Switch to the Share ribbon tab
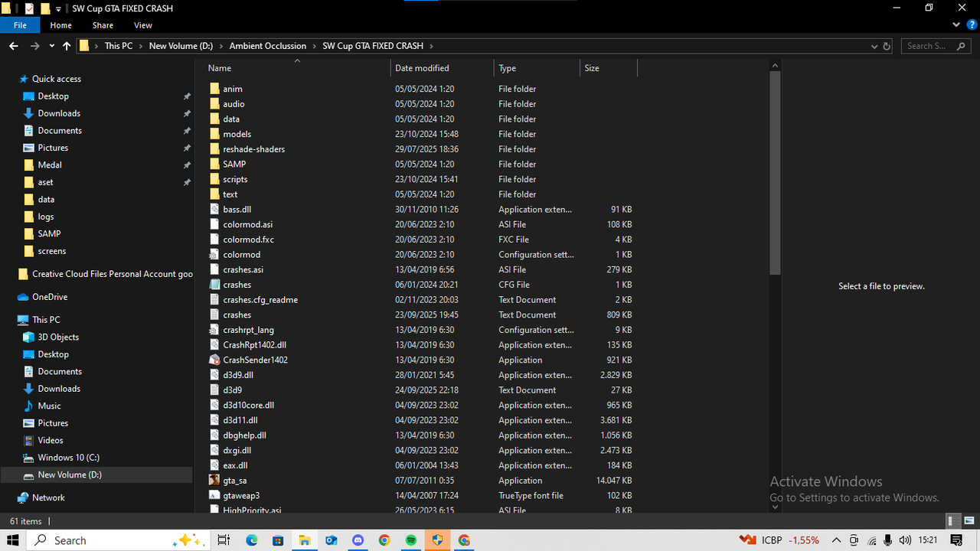The width and height of the screenshot is (980, 551). 103,25
